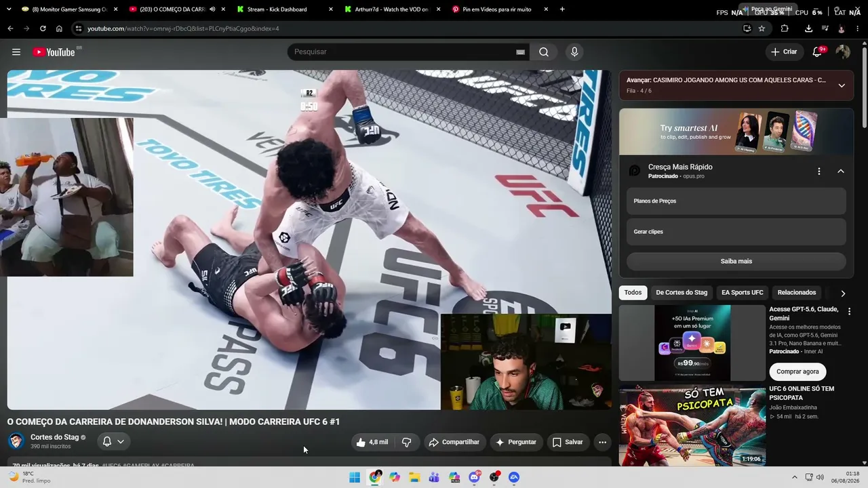Switch to the Stream - Kick Dashboard tab

[285, 9]
